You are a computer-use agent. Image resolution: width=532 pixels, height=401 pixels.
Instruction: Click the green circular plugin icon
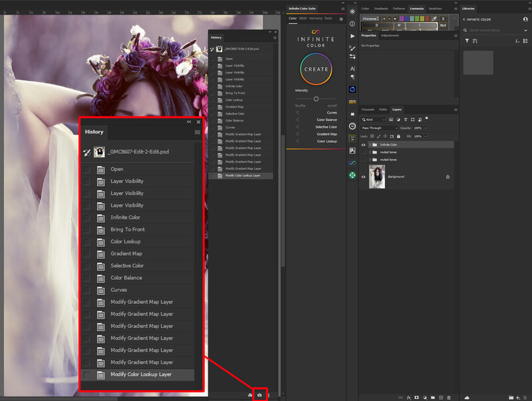coord(352,175)
